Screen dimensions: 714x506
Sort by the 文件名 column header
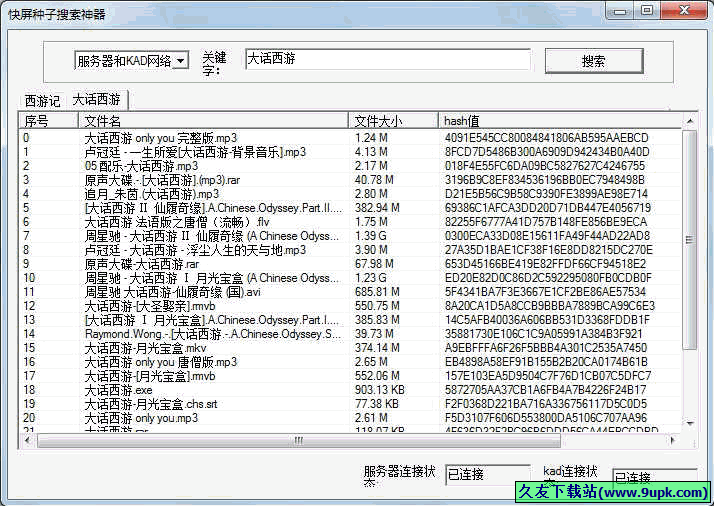213,121
